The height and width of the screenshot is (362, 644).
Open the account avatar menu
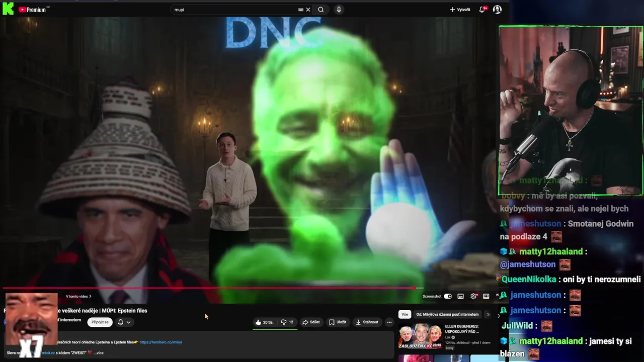click(497, 10)
